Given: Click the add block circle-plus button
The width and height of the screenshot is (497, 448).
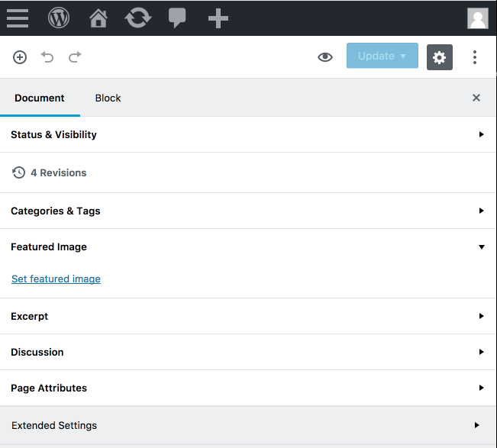Looking at the screenshot, I should pos(20,57).
